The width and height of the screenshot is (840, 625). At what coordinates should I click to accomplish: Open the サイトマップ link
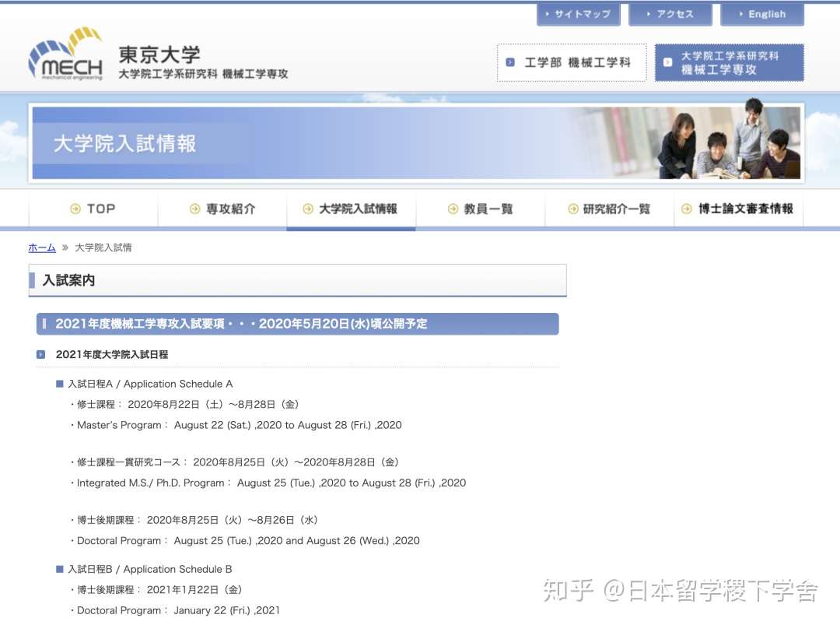(579, 15)
